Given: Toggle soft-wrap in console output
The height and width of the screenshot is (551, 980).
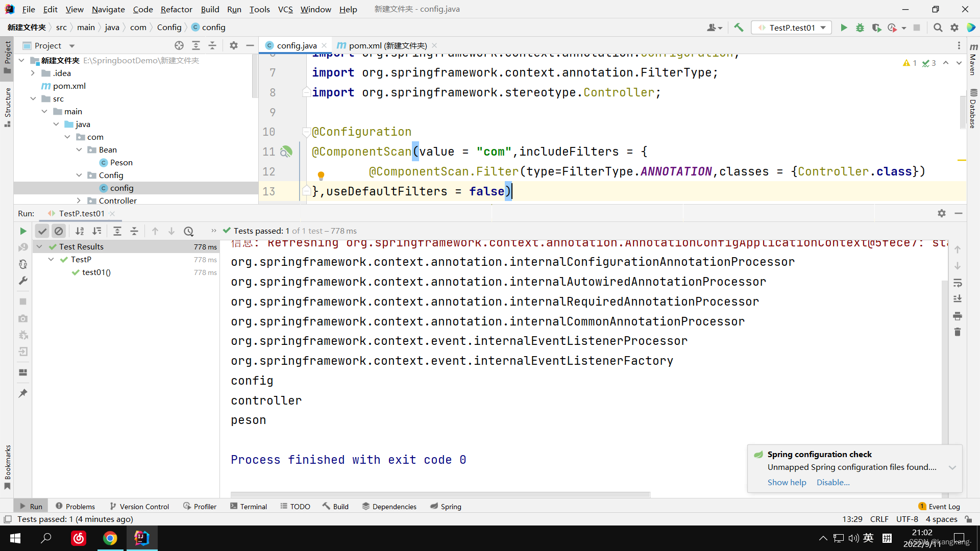Looking at the screenshot, I should (x=958, y=283).
